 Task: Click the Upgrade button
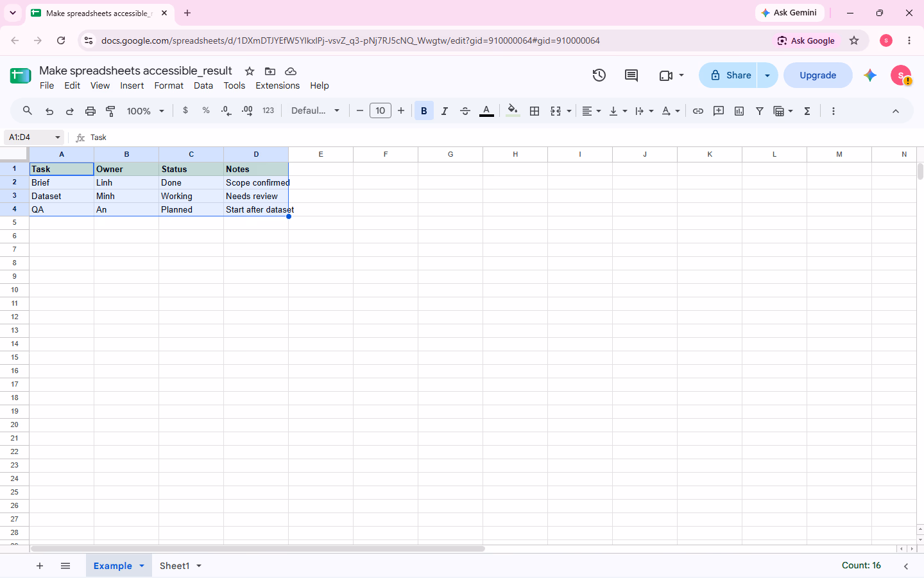coord(818,75)
